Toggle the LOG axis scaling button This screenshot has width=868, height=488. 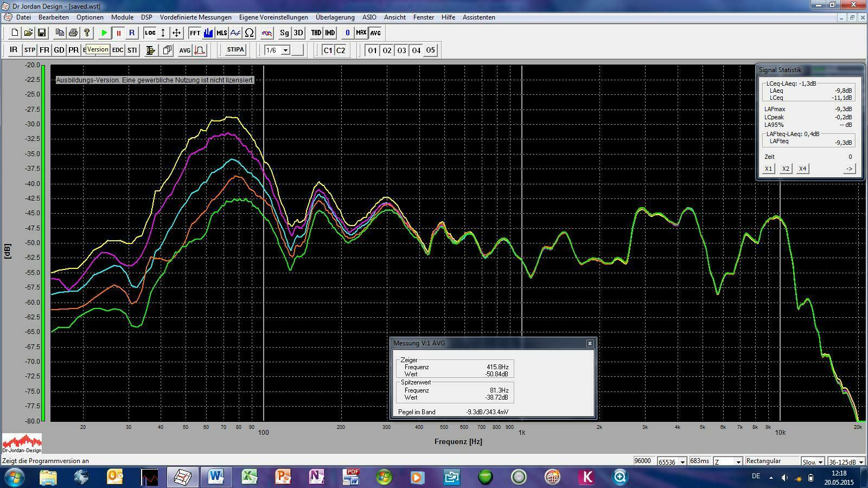[150, 33]
